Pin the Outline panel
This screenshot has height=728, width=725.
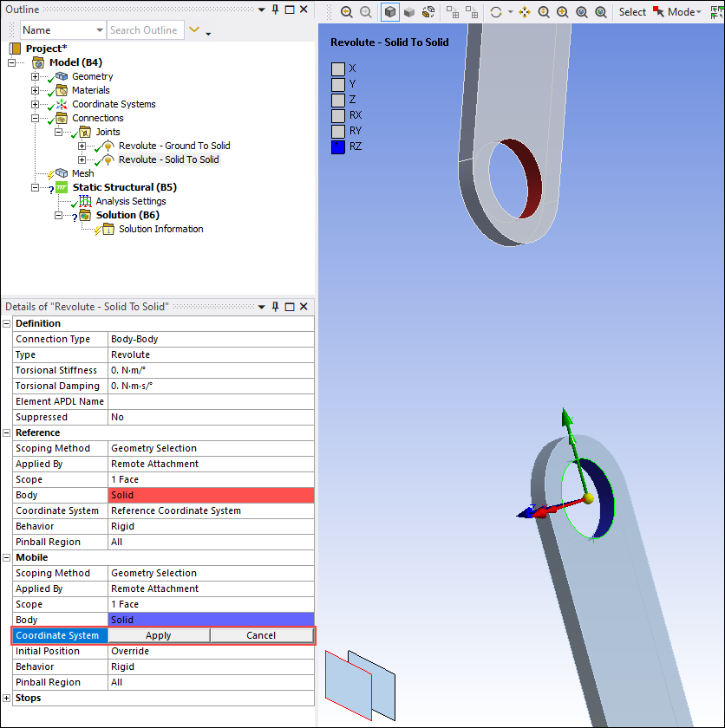pyautogui.click(x=276, y=10)
